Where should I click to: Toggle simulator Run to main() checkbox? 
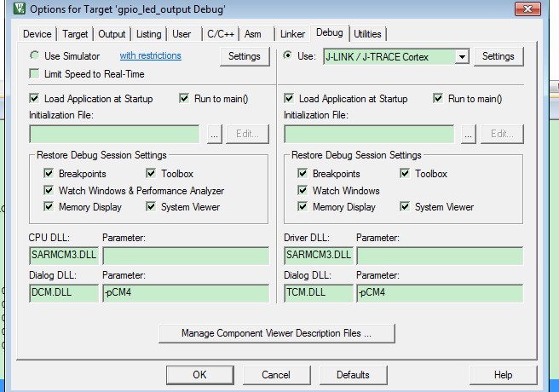coord(184,98)
